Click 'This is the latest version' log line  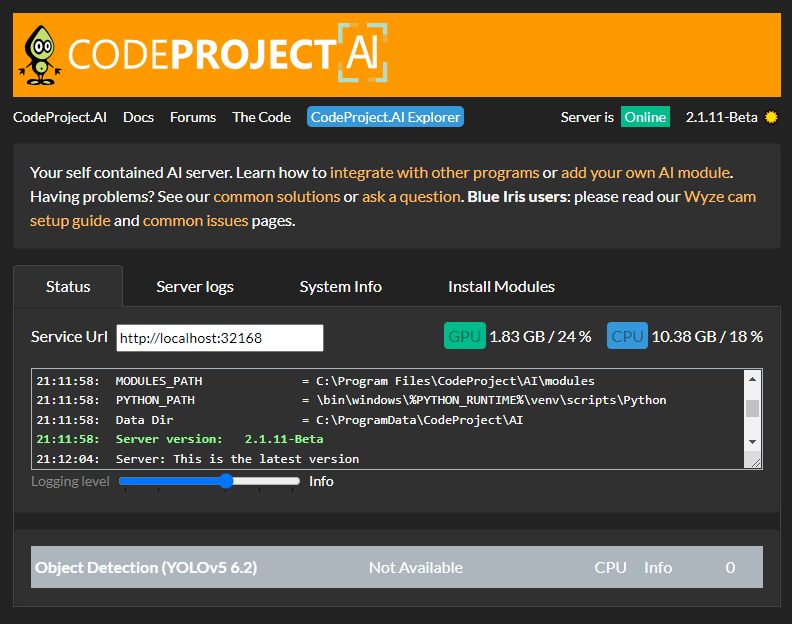click(x=198, y=459)
